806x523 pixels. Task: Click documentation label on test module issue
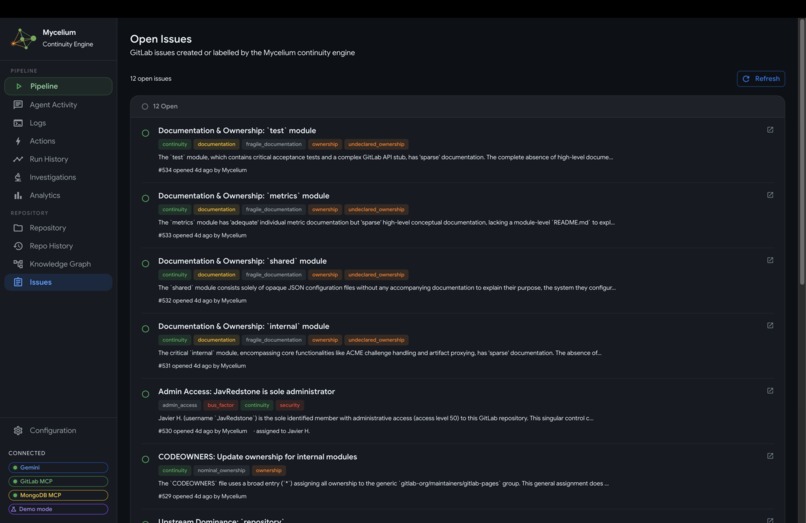pos(216,145)
